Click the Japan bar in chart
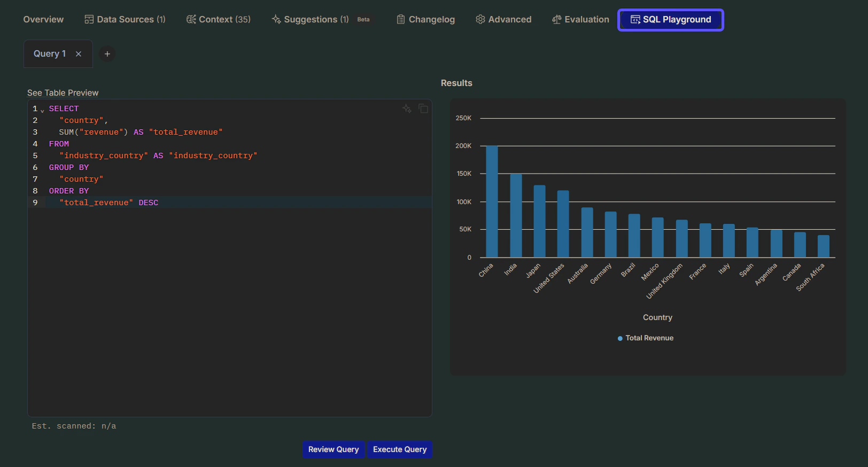The width and height of the screenshot is (868, 467). pyautogui.click(x=539, y=221)
